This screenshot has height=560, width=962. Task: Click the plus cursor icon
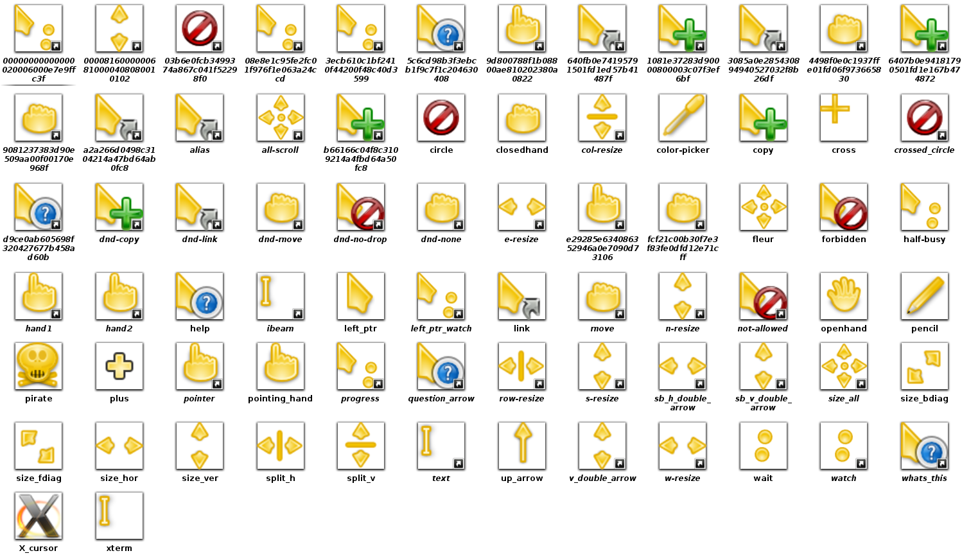119,366
